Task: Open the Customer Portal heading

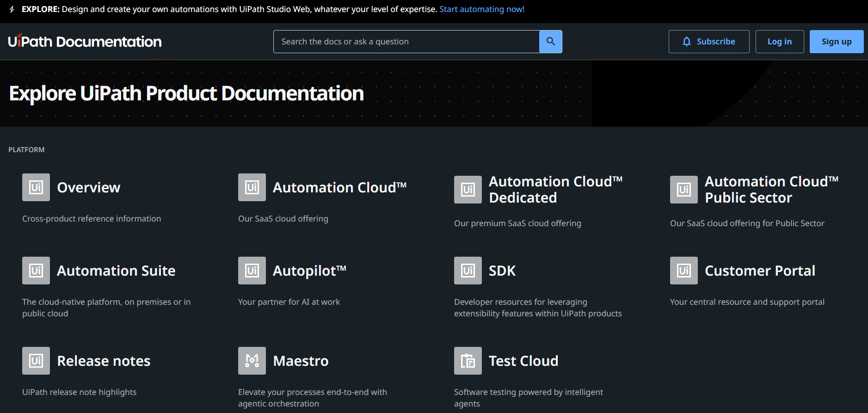Action: pyautogui.click(x=760, y=271)
